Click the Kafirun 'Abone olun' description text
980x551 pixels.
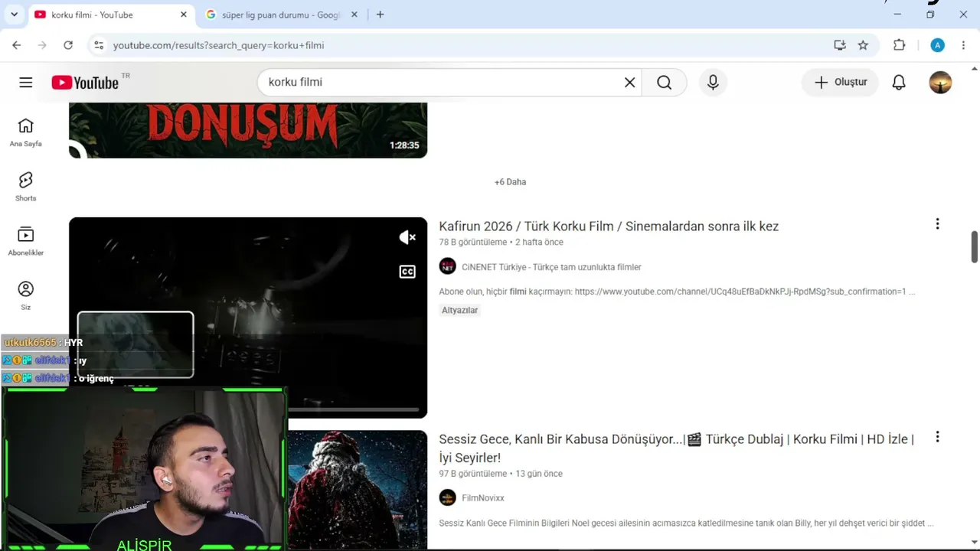tap(677, 292)
